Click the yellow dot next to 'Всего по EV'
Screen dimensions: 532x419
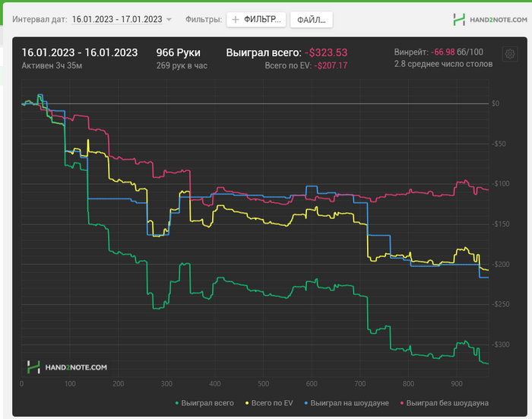pos(247,403)
